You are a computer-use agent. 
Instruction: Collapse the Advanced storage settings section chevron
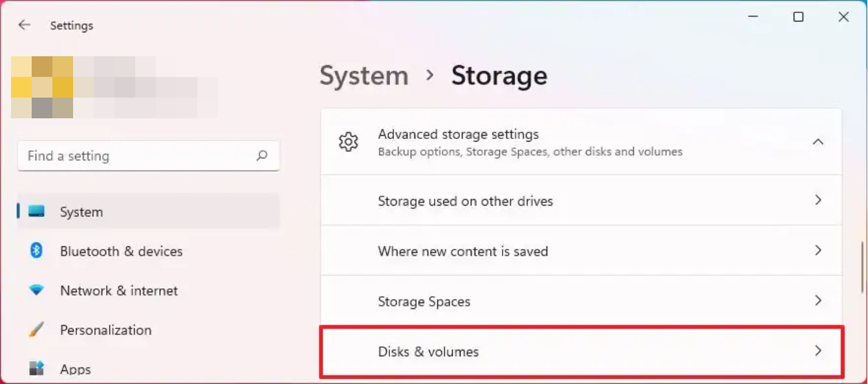coord(818,142)
